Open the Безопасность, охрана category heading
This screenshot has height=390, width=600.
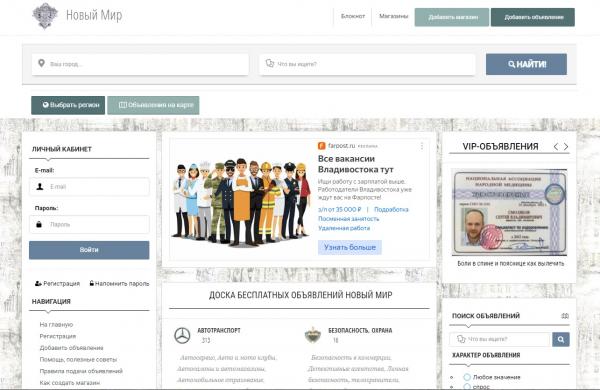pos(360,330)
